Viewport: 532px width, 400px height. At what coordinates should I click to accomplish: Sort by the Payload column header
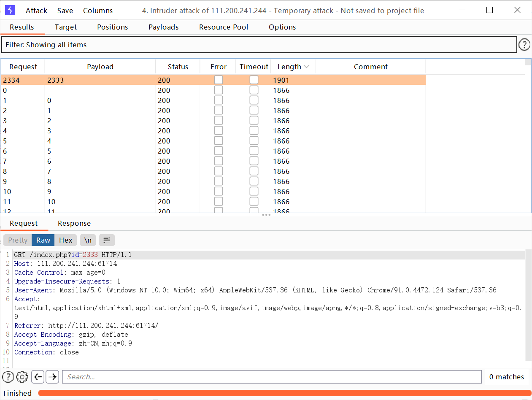[100, 67]
